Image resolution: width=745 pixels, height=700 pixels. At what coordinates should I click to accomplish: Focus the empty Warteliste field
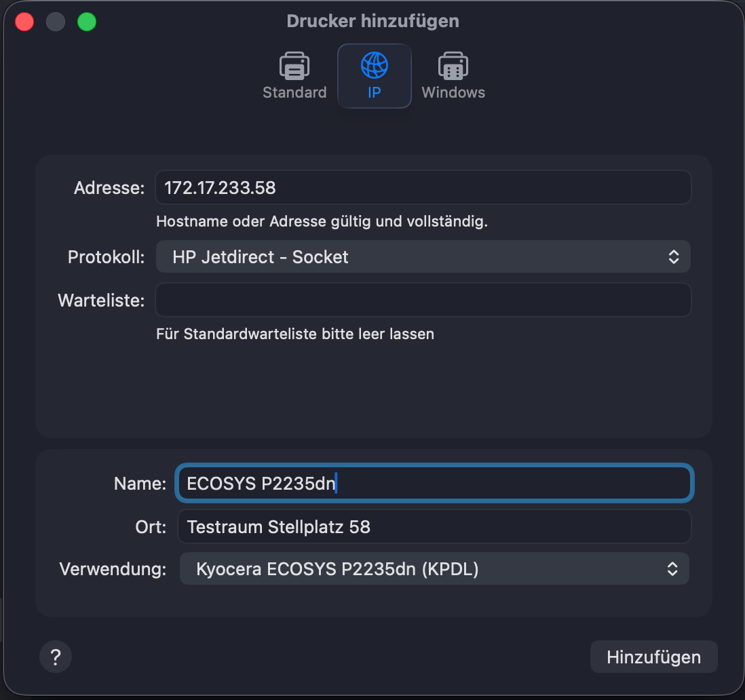[423, 300]
